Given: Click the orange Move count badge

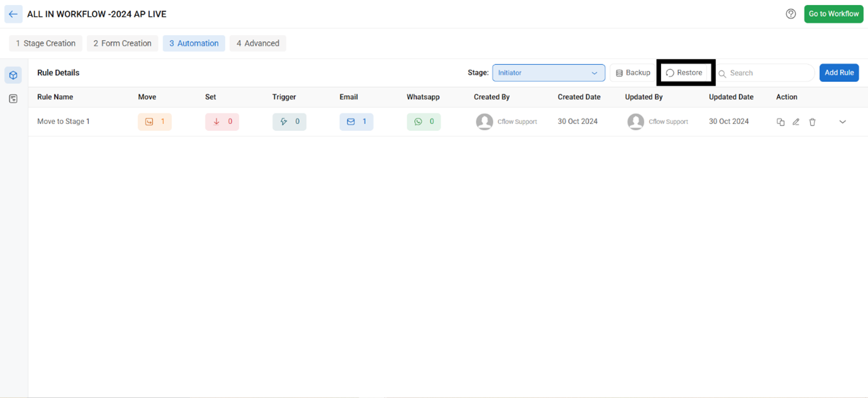Looking at the screenshot, I should [155, 122].
